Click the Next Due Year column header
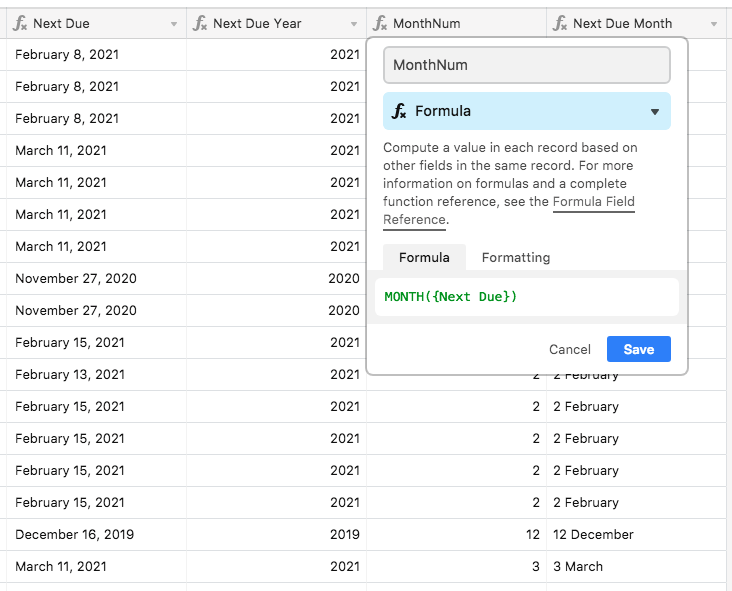This screenshot has width=732, height=591. pos(276,23)
